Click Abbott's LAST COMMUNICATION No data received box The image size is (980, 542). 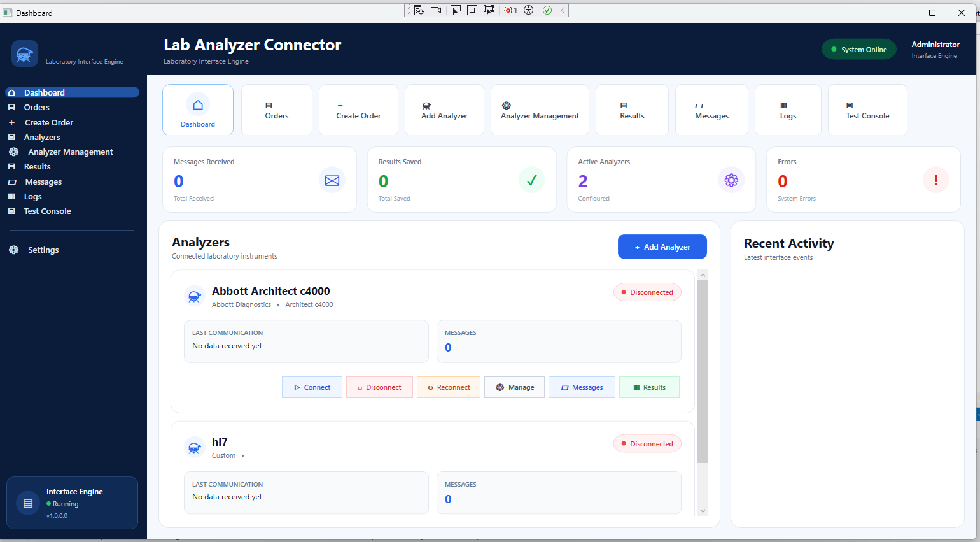(306, 341)
